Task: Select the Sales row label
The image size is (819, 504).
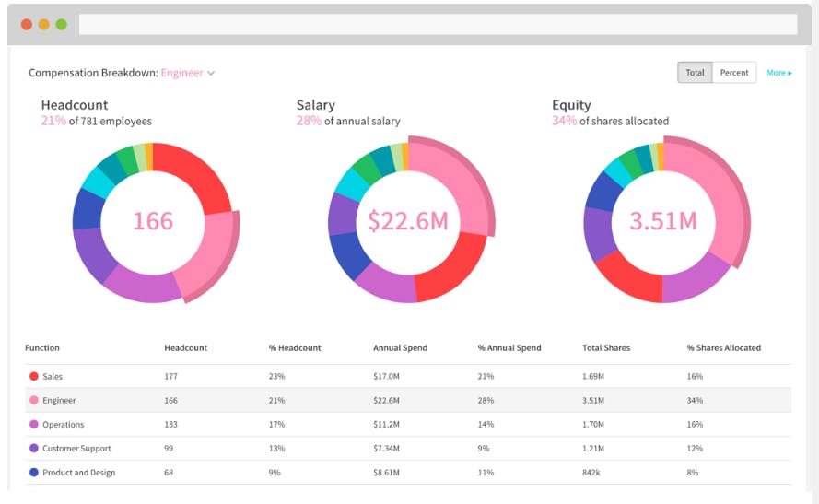Action: coord(53,376)
